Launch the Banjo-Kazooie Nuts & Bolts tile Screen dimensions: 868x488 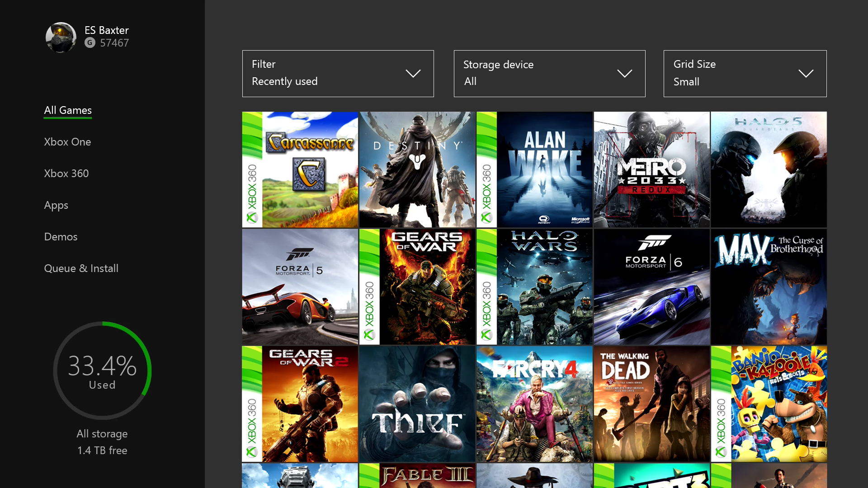click(x=769, y=404)
